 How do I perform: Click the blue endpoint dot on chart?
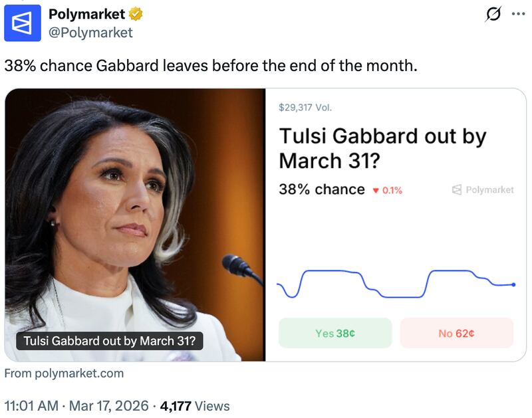coord(513,284)
